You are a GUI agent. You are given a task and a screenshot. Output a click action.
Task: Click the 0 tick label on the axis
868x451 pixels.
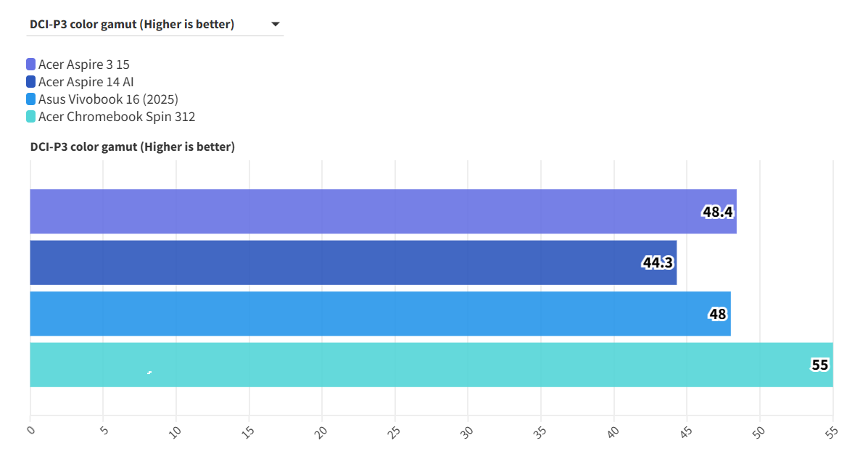click(30, 430)
